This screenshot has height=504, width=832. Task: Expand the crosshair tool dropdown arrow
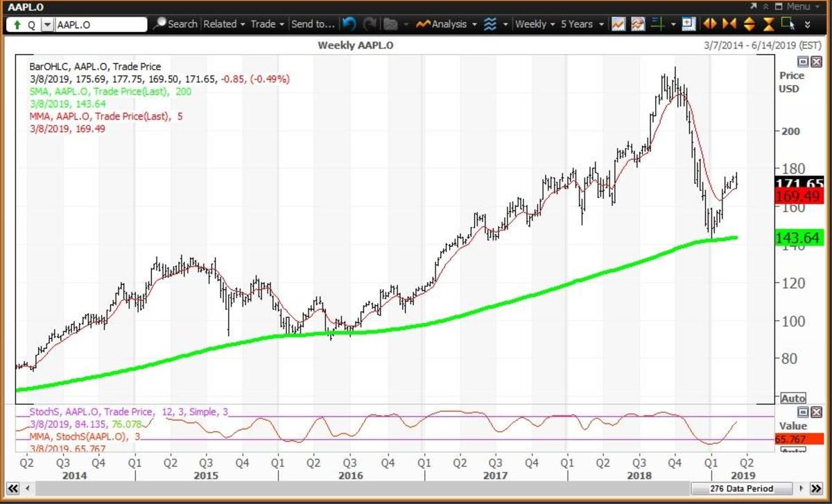(673, 24)
